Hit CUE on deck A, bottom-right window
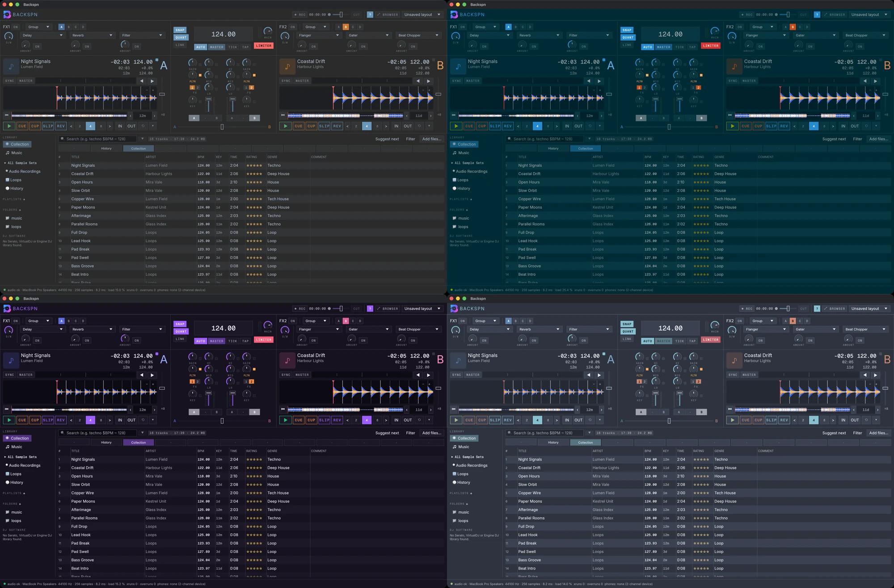The image size is (894, 588). 469,420
